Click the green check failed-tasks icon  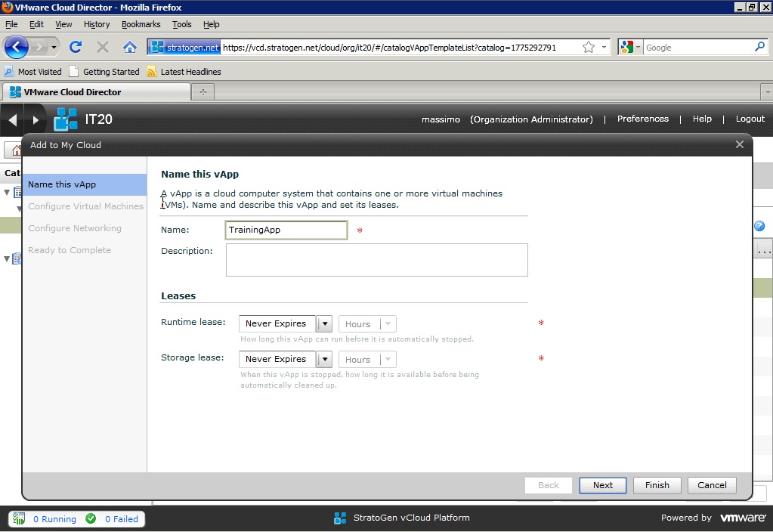pyautogui.click(x=91, y=518)
